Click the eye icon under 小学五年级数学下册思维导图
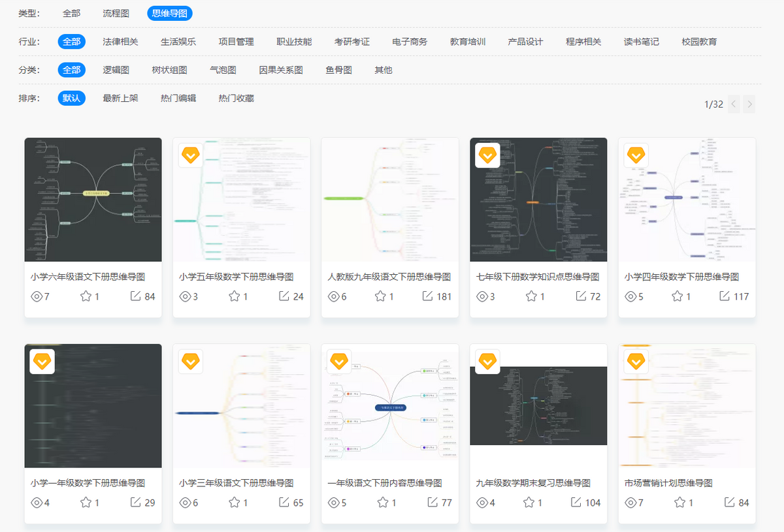The image size is (784, 532). (x=184, y=296)
